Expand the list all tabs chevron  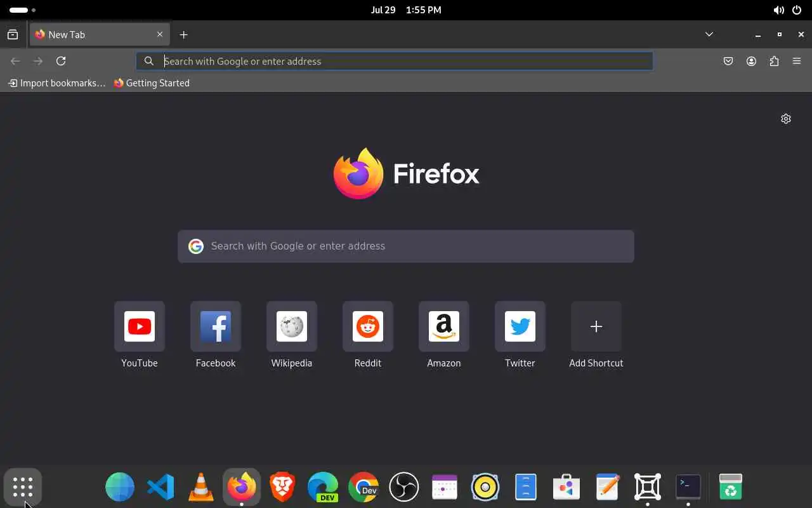pyautogui.click(x=709, y=34)
